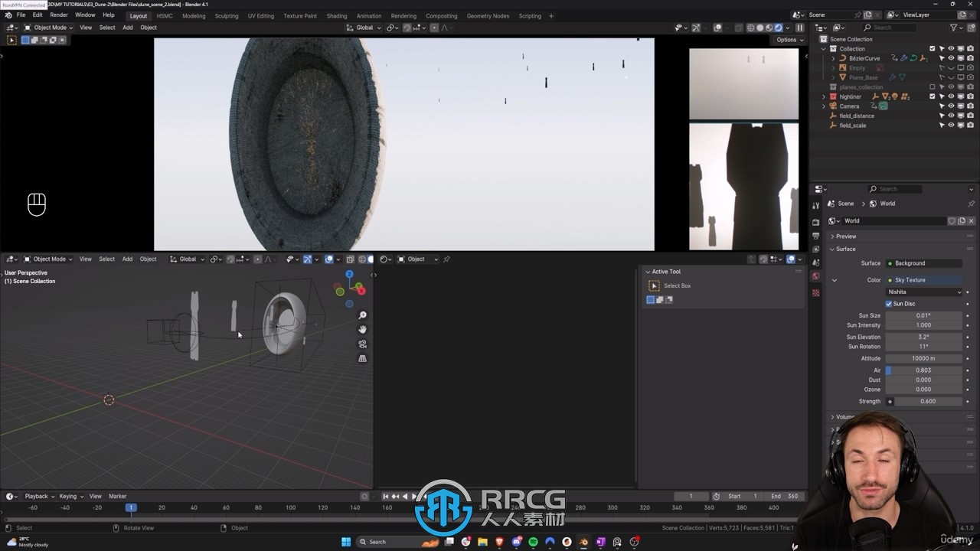Open the Texture properties tab icon
Image resolution: width=980 pixels, height=551 pixels.
tap(815, 293)
